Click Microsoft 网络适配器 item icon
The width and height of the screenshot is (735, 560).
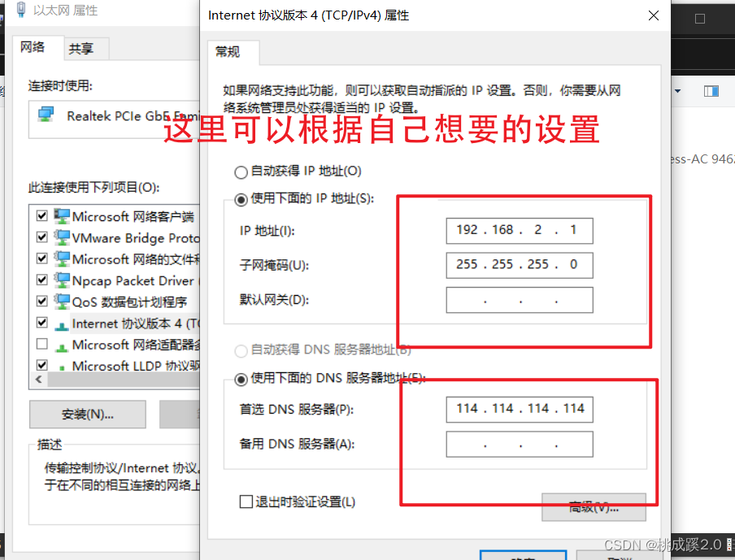click(62, 348)
